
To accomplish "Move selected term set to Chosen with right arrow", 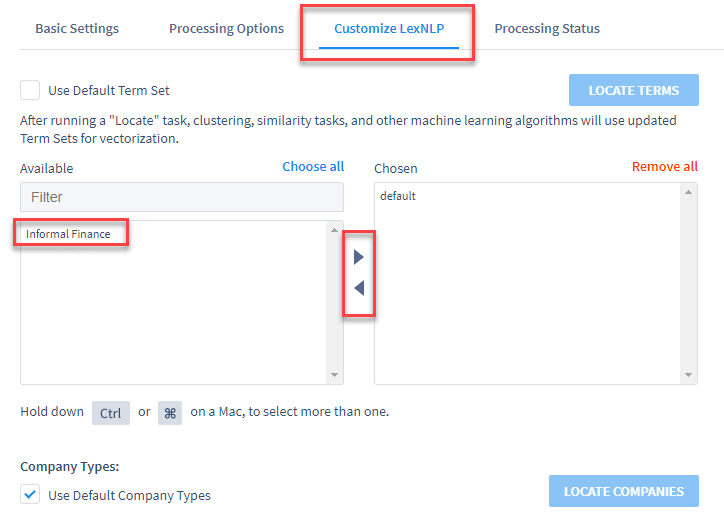I will (x=359, y=257).
